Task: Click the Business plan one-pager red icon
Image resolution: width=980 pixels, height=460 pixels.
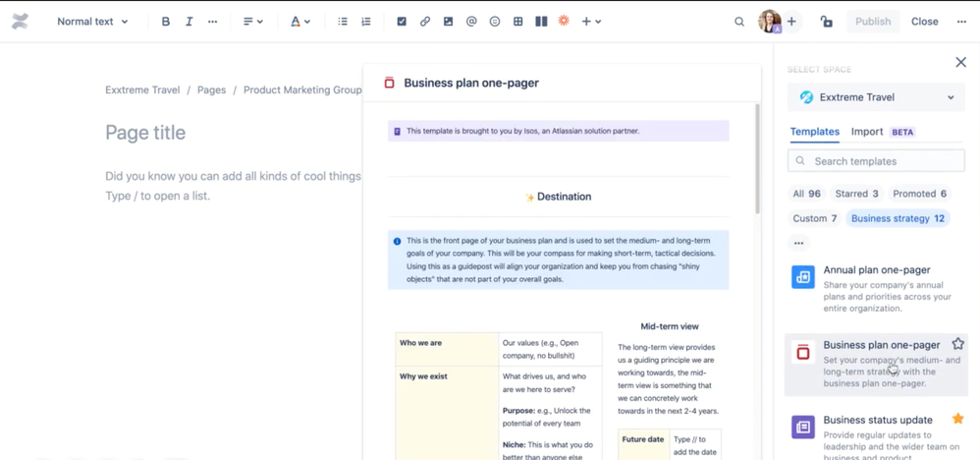Action: click(803, 352)
